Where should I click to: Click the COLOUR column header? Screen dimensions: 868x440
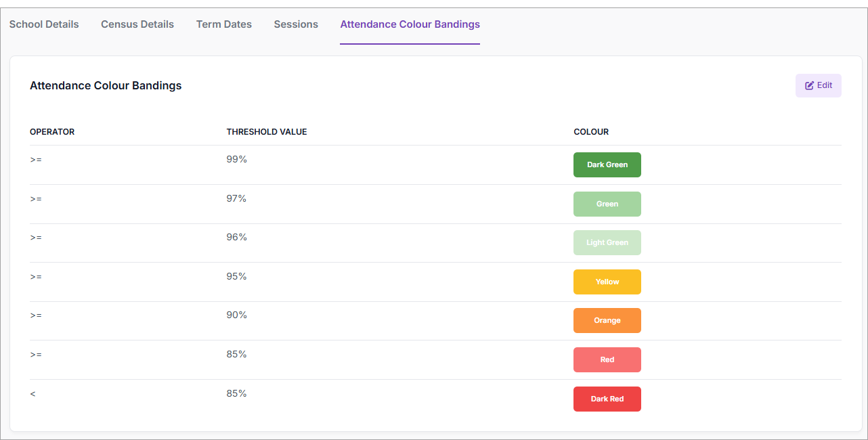[x=591, y=132]
